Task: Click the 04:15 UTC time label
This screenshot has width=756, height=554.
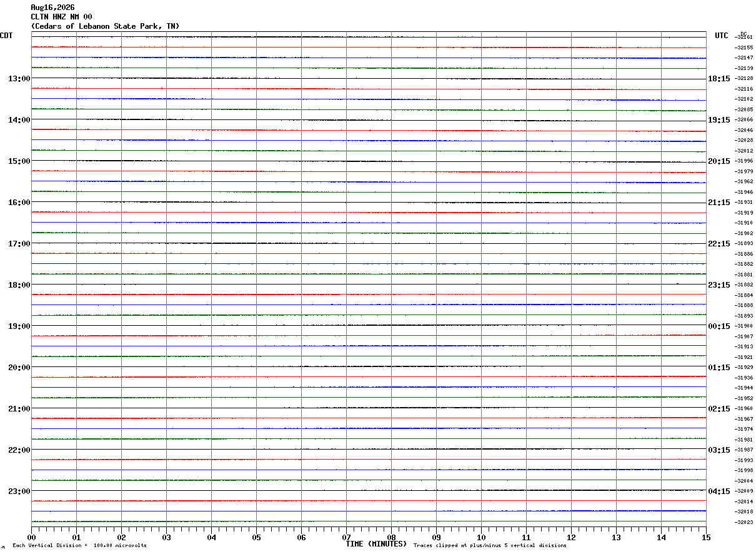Action: click(x=719, y=491)
